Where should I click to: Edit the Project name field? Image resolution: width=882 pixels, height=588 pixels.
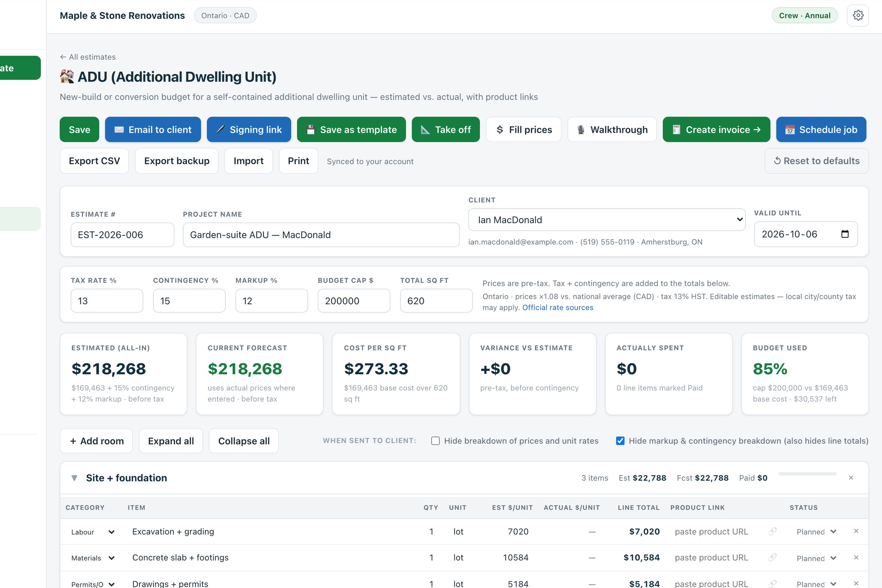[321, 235]
